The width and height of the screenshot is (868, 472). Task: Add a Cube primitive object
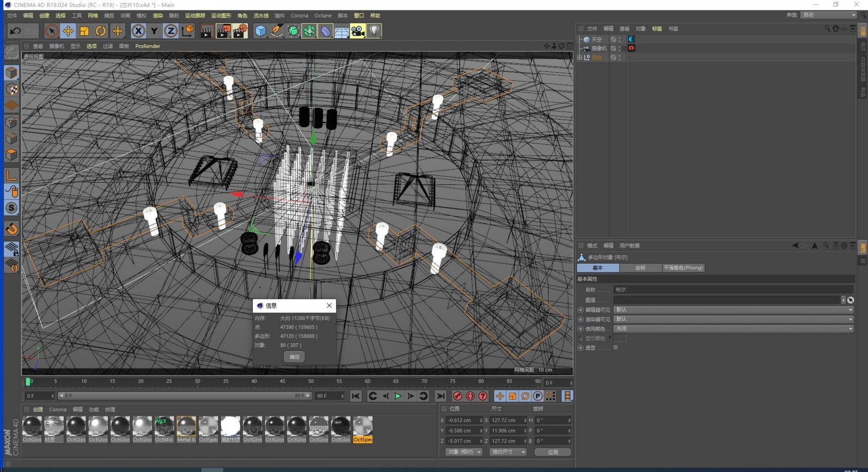point(261,31)
